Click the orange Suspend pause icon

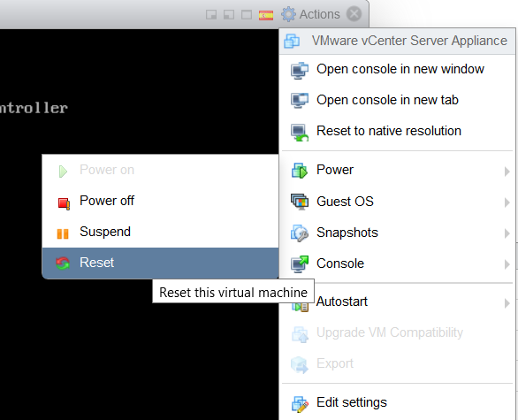tap(63, 233)
